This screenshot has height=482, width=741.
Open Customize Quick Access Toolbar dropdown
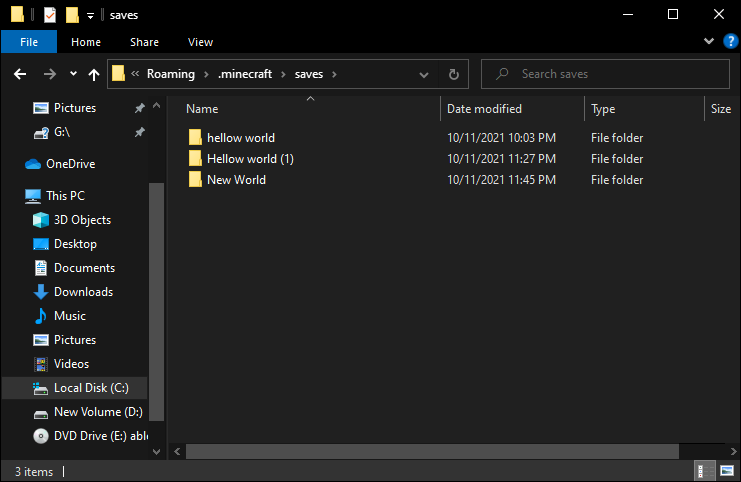pyautogui.click(x=91, y=15)
